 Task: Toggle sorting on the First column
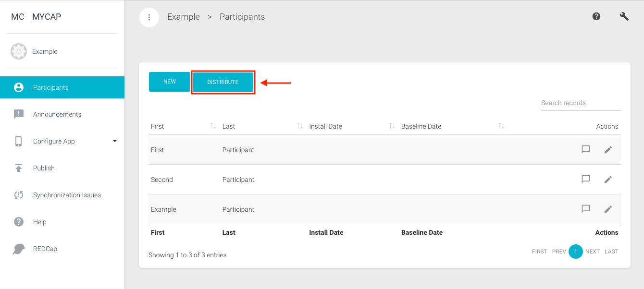point(213,126)
